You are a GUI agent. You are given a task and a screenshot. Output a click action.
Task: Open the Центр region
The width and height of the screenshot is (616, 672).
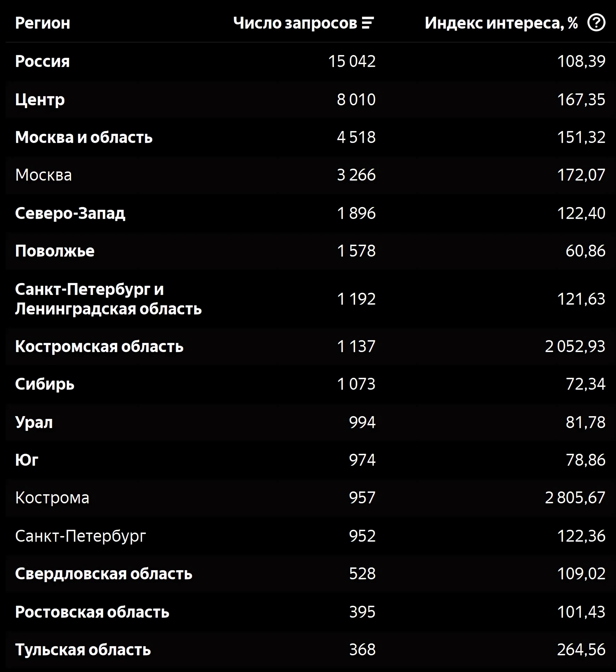40,100
